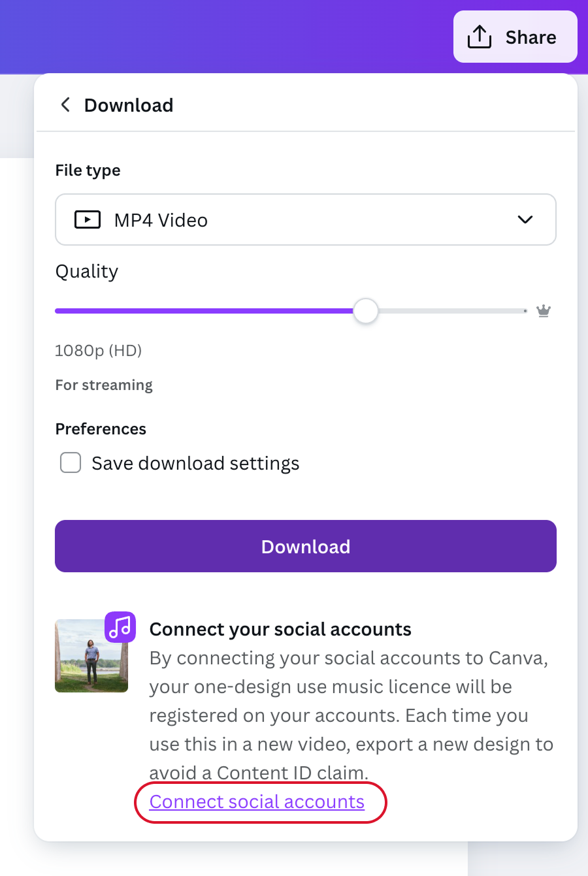The width and height of the screenshot is (588, 876).
Task: Click the video play icon in file type
Action: (x=88, y=219)
